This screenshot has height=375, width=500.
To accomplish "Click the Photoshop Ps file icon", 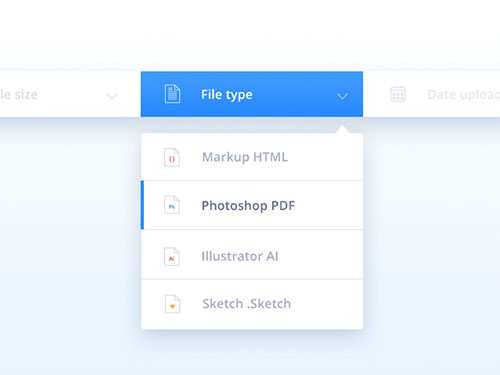I will pos(172,205).
